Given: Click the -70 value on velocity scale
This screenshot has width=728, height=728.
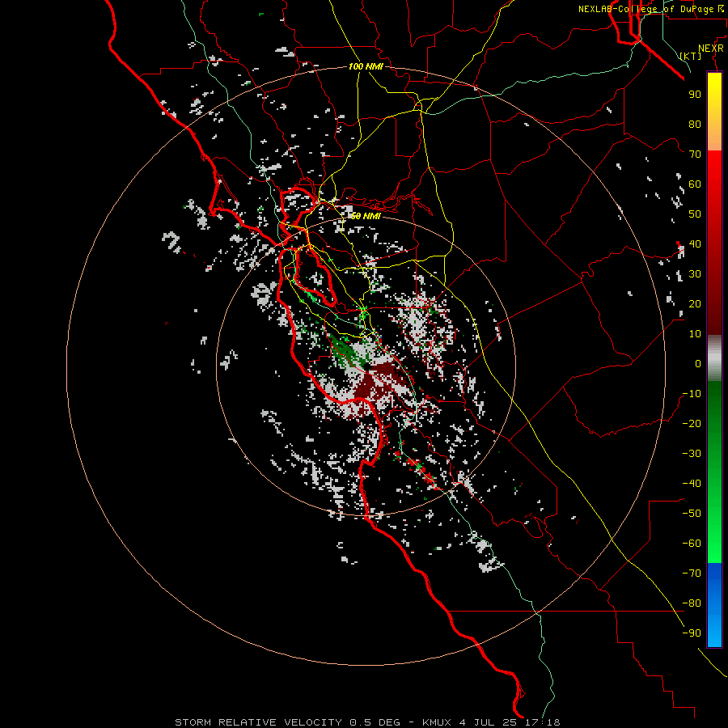Looking at the screenshot, I should coord(692,573).
